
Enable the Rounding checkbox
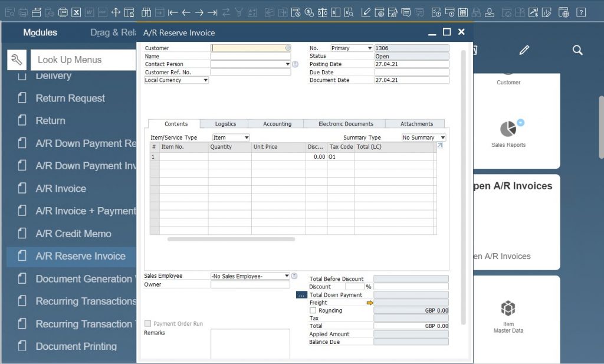pos(313,310)
